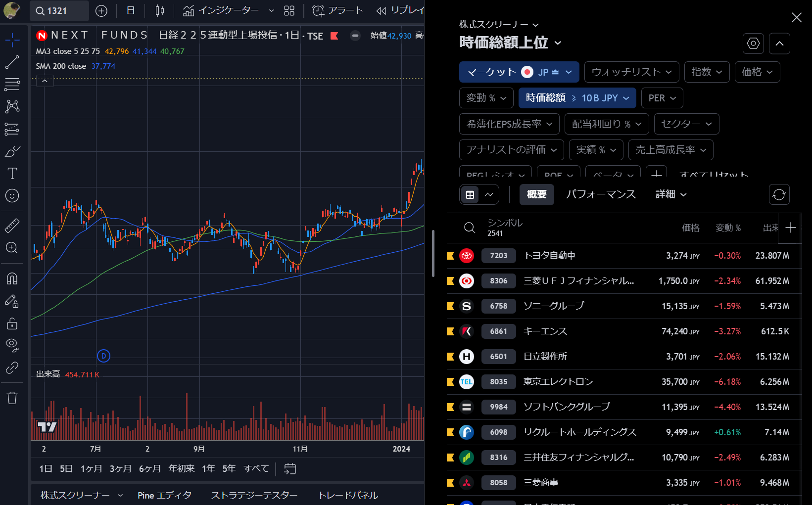Select the 5年 time range
The width and height of the screenshot is (812, 505).
click(229, 468)
